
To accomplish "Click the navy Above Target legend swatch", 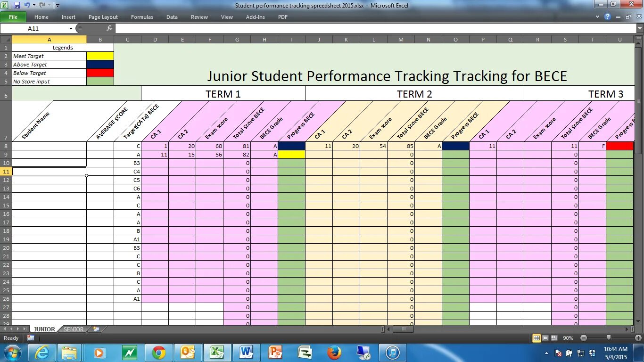I will [100, 65].
